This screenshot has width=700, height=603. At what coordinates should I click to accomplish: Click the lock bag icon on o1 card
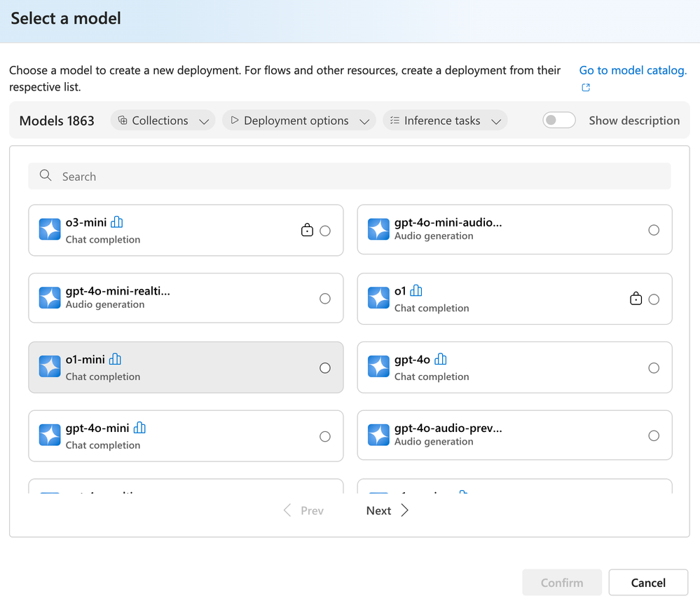coord(636,299)
